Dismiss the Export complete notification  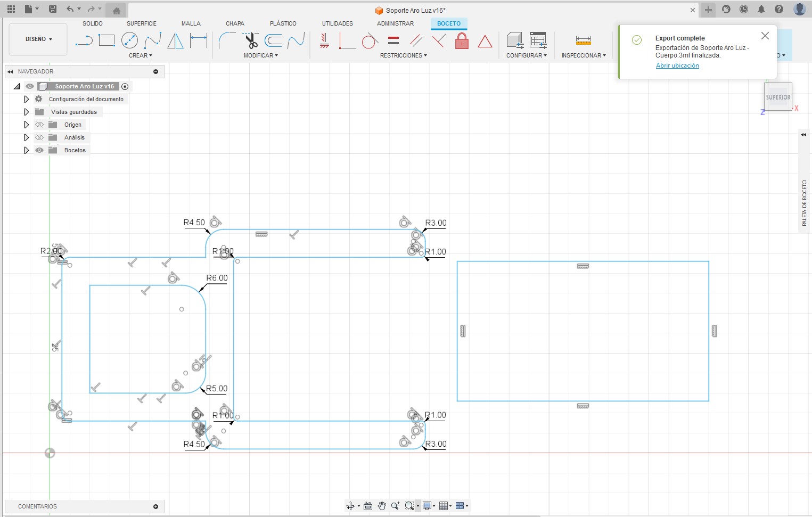[765, 36]
